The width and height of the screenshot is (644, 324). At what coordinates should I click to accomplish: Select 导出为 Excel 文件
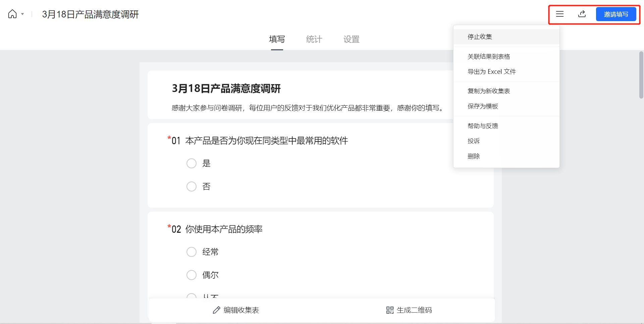[506, 71]
